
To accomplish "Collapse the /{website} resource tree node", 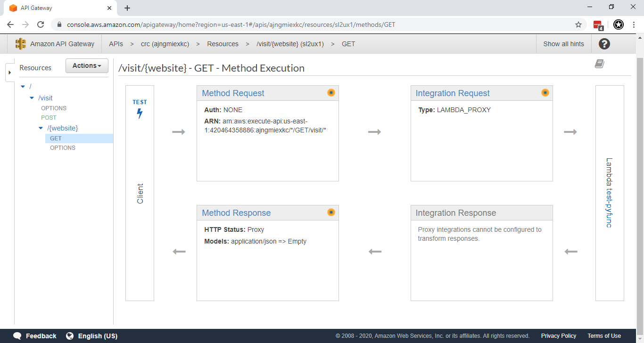I will [41, 128].
